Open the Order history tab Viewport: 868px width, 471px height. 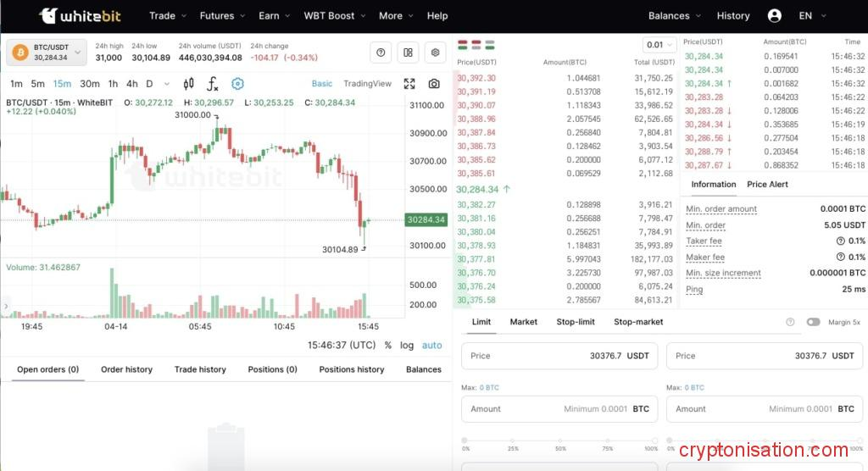[x=126, y=369]
